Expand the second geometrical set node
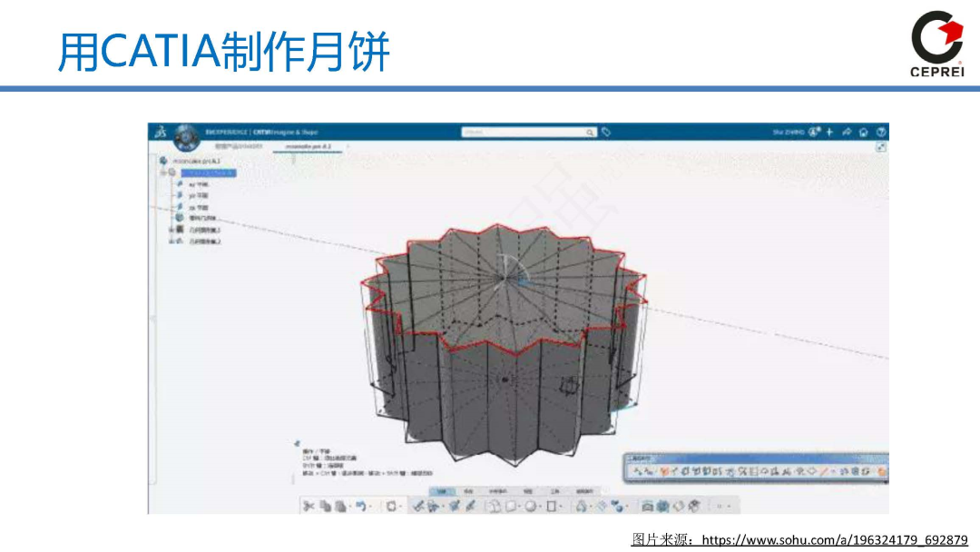Image resolution: width=980 pixels, height=552 pixels. (171, 241)
